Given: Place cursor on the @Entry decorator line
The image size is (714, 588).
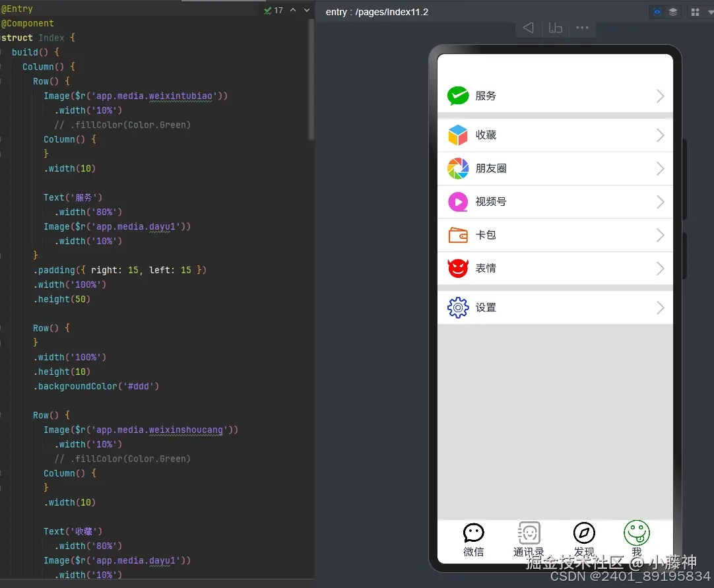Looking at the screenshot, I should click(x=17, y=9).
